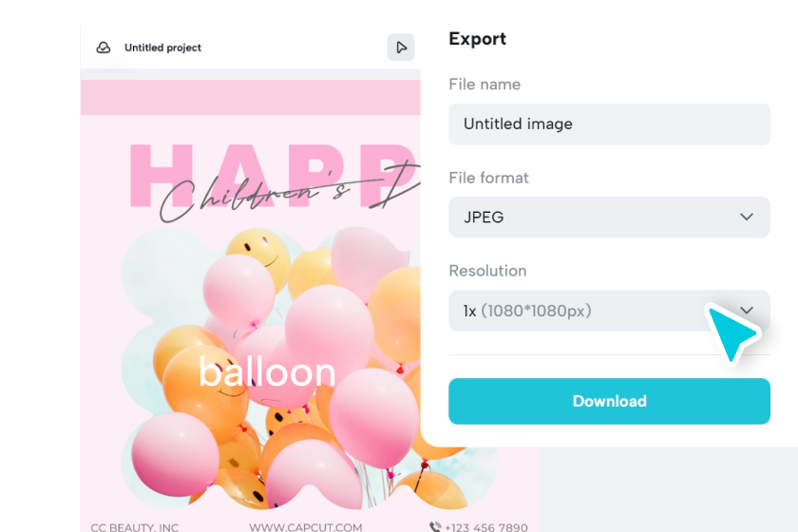This screenshot has height=532, width=798.
Task: Click the chevron arrow in the JPEG field
Action: pos(746,217)
